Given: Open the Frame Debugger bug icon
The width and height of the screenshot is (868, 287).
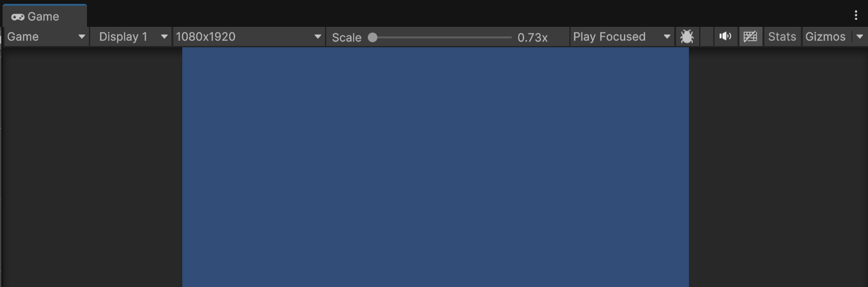Looking at the screenshot, I should tap(687, 36).
